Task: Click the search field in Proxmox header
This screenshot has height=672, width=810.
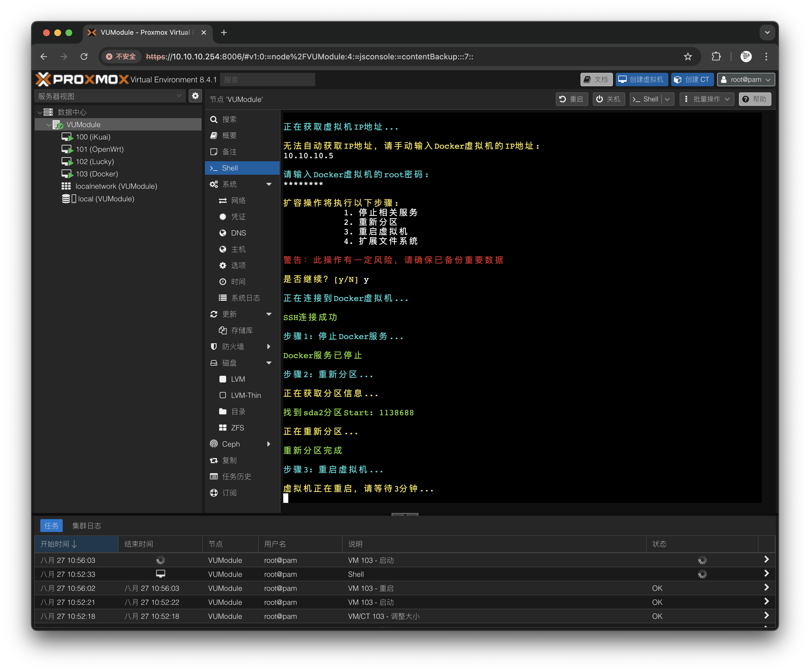Action: pyautogui.click(x=267, y=80)
